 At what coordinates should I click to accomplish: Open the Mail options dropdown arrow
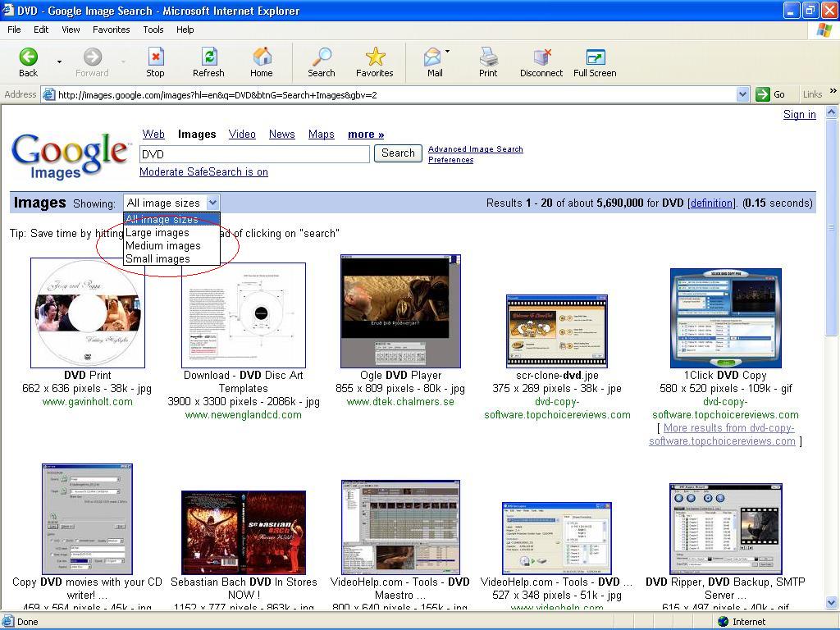pyautogui.click(x=447, y=52)
